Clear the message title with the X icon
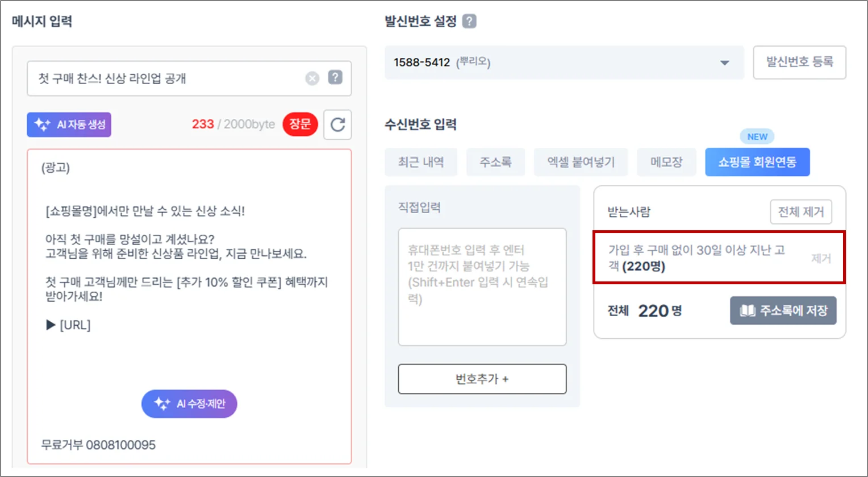868x477 pixels. [312, 78]
